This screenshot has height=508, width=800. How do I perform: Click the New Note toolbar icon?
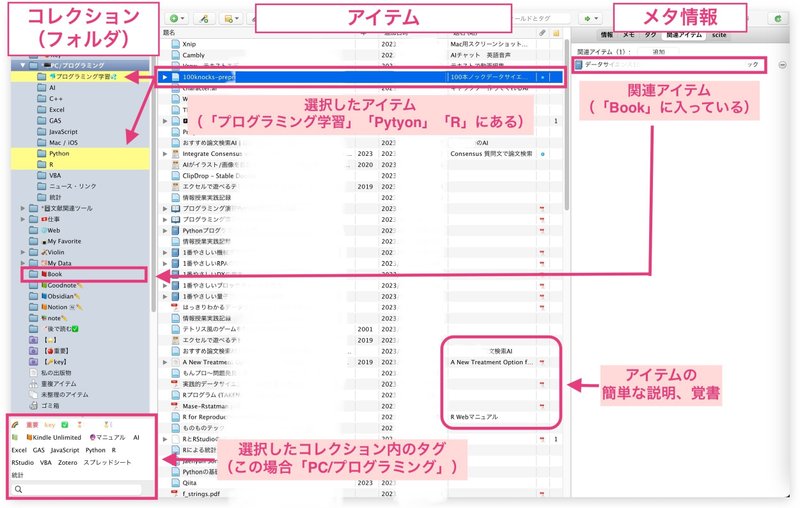[231, 18]
